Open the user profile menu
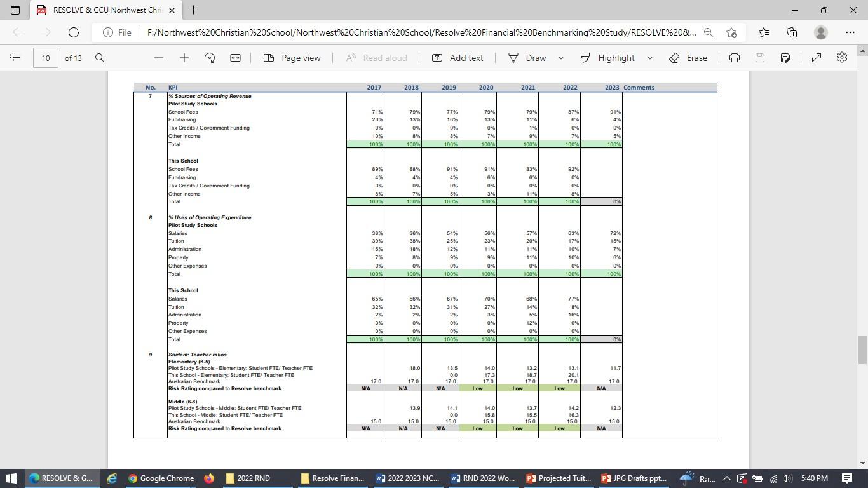 pos(821,32)
